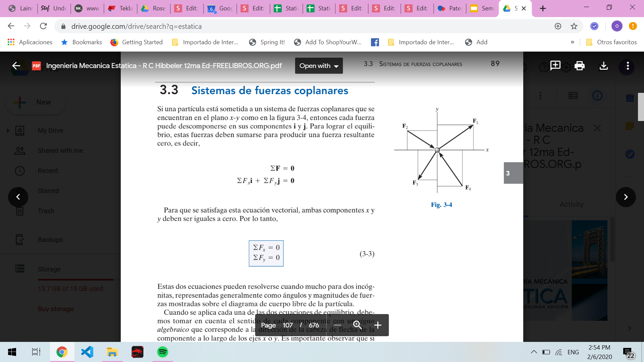Go to previous file with left arrow
Image resolution: width=644 pixels, height=362 pixels.
tap(18, 197)
